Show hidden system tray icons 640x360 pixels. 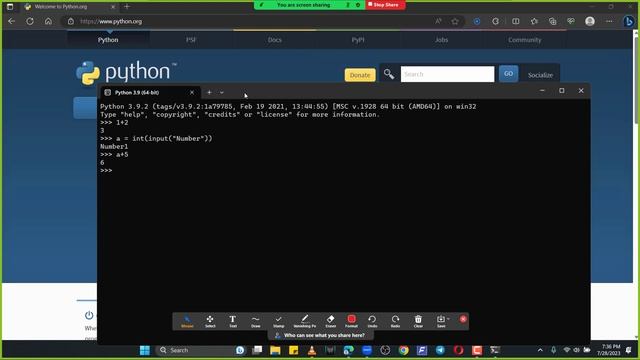tap(540, 350)
